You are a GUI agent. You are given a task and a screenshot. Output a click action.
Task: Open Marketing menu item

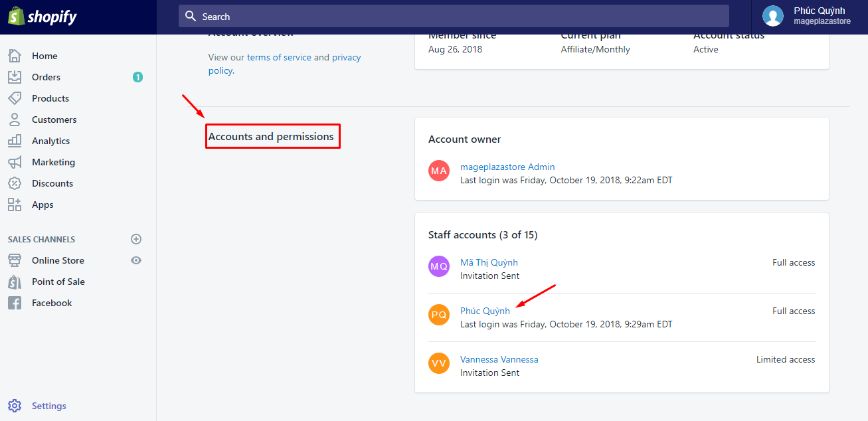(x=53, y=162)
